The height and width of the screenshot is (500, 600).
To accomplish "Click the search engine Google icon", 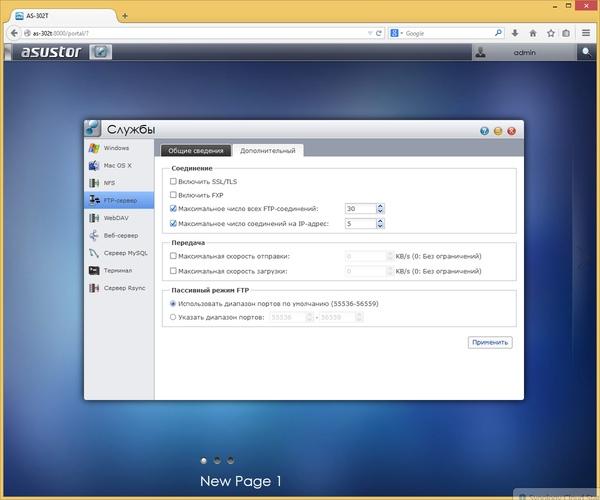I will 395,33.
